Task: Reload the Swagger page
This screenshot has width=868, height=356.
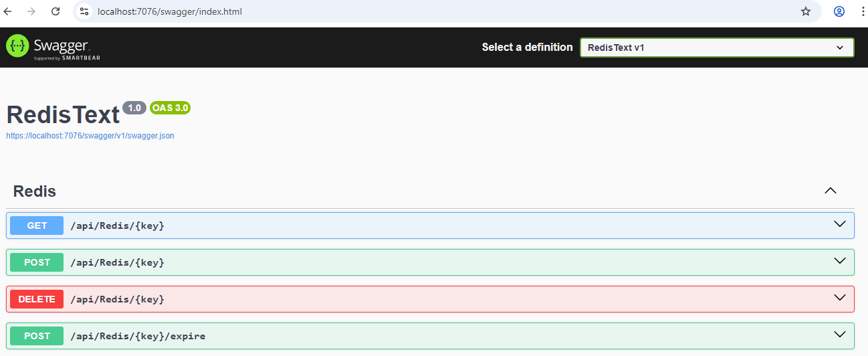Action: coord(56,11)
